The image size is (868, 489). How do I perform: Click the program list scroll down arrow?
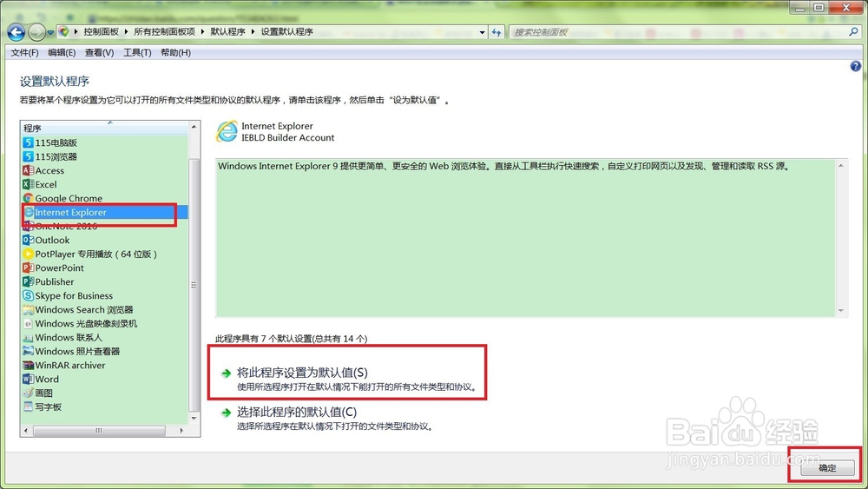click(x=194, y=419)
